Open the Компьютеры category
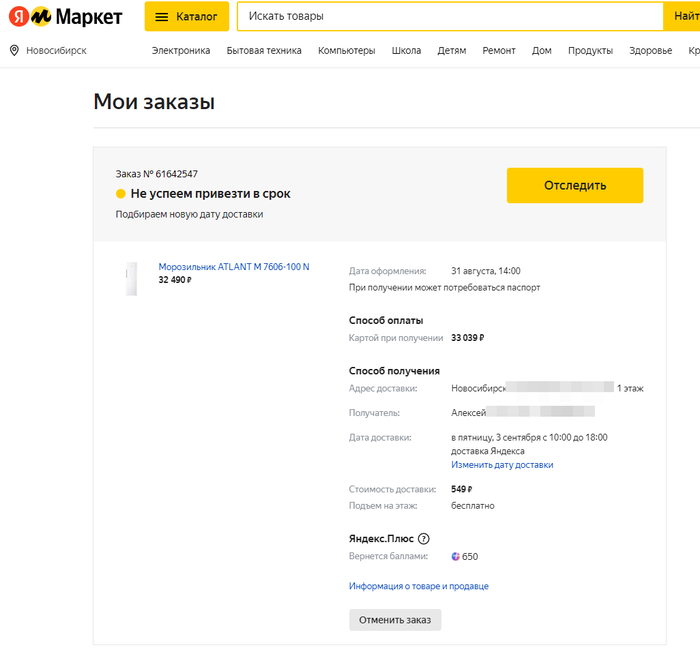 point(346,50)
